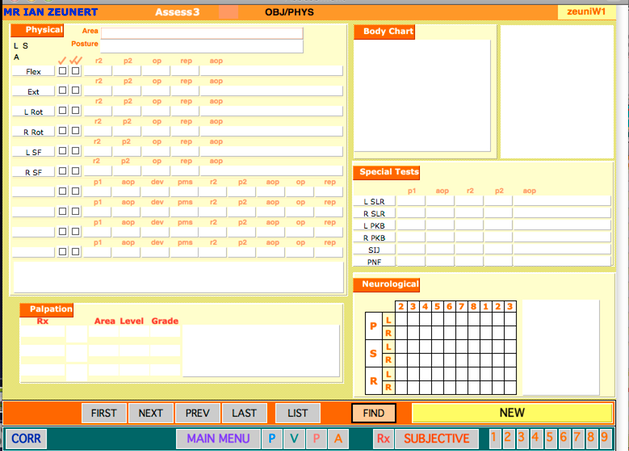Click the P L cell under column 2
The height and width of the screenshot is (451, 629).
pos(401,320)
